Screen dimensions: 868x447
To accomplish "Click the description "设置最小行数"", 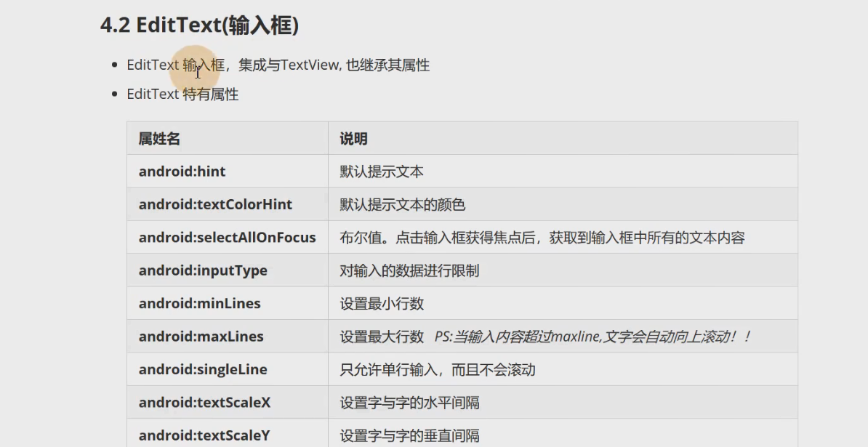I will coord(382,304).
